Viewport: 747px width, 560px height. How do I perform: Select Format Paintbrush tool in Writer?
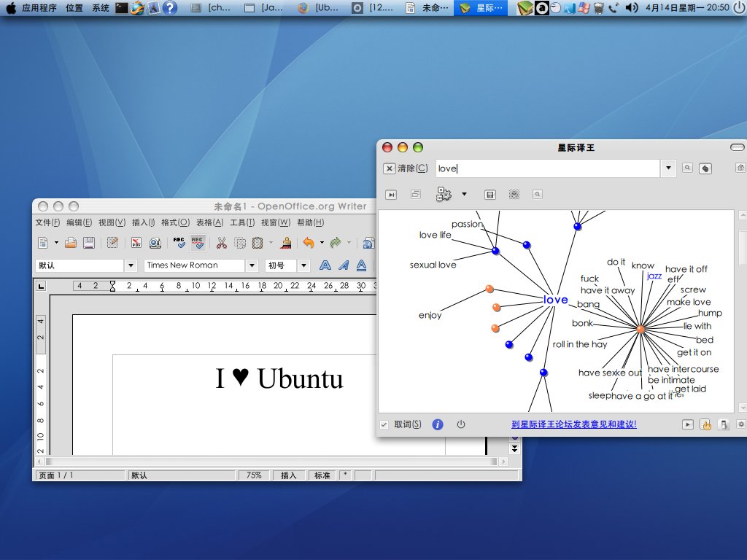click(x=286, y=243)
